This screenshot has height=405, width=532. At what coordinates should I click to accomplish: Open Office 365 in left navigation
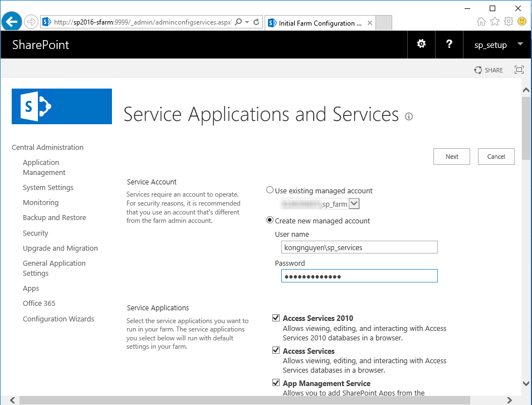39,303
